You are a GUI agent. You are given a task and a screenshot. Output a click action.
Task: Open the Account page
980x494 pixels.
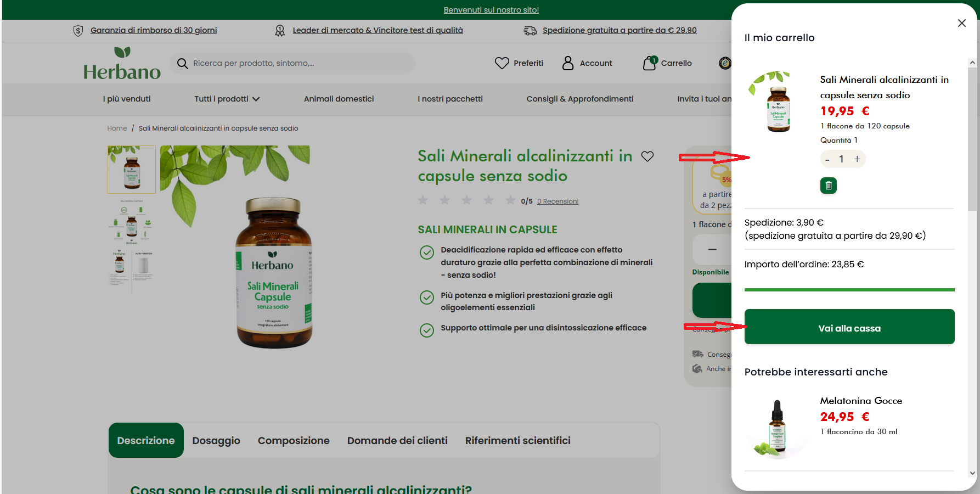point(587,63)
